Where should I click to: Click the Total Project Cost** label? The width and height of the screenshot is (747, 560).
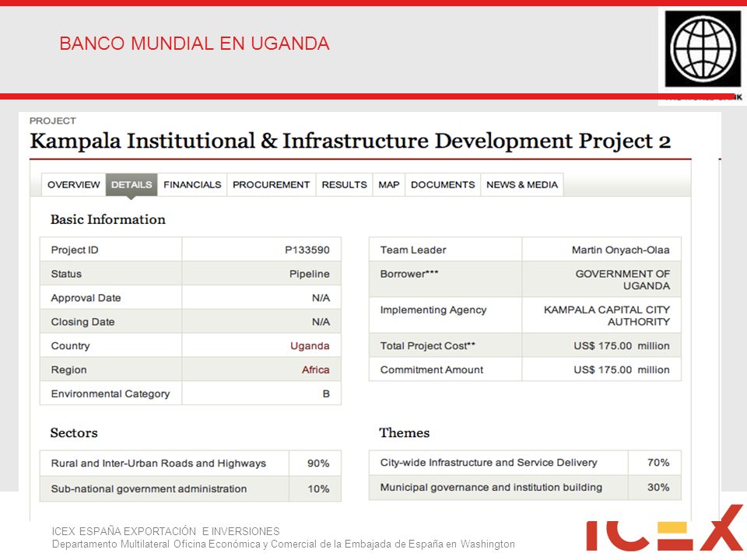tap(428, 345)
